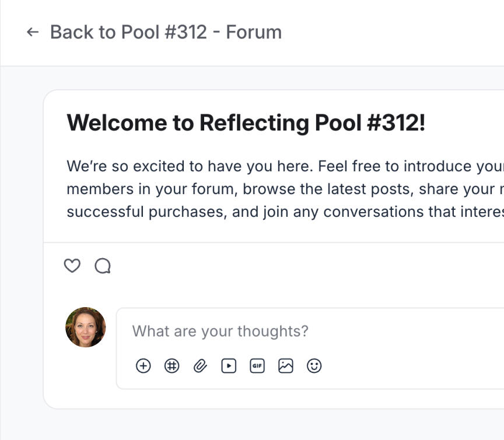
Task: Click the user profile avatar photo
Action: 86,328
